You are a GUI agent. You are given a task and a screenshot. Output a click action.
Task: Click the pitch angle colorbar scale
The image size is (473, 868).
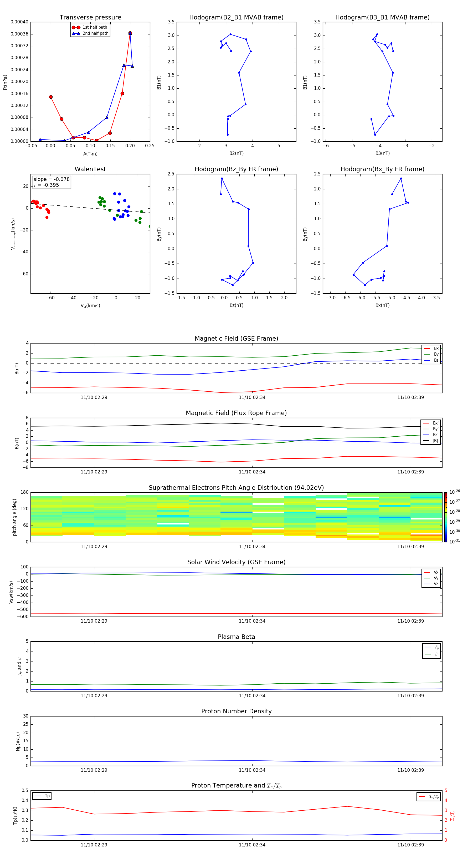pyautogui.click(x=446, y=517)
